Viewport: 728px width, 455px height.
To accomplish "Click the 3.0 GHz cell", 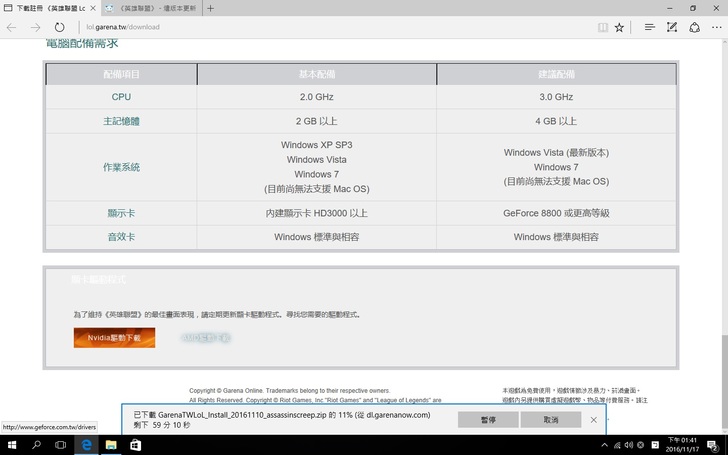I will [x=556, y=97].
